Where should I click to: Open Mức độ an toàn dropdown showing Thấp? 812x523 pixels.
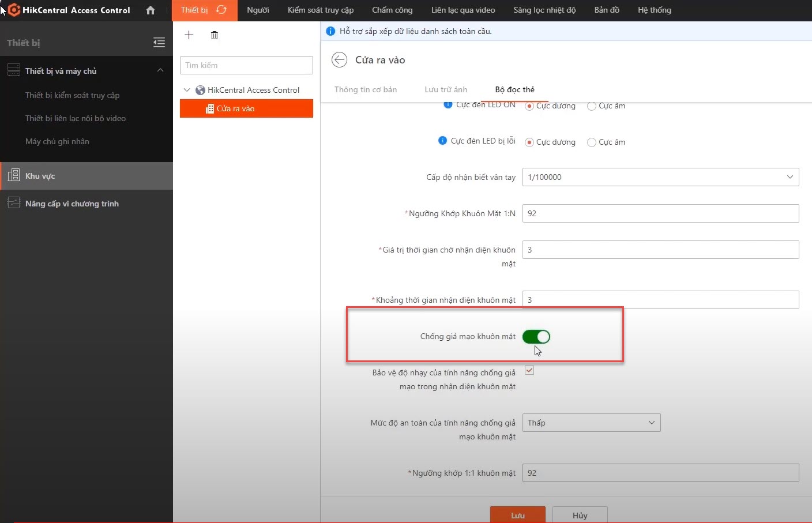click(591, 423)
